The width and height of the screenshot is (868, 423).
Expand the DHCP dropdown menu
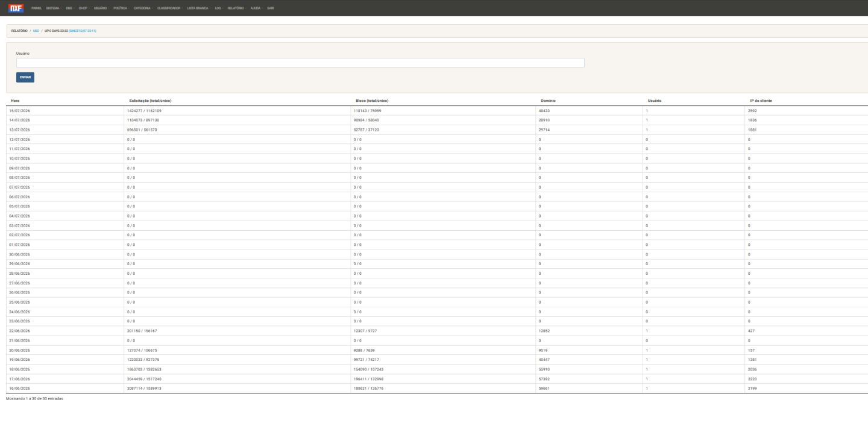click(x=84, y=8)
